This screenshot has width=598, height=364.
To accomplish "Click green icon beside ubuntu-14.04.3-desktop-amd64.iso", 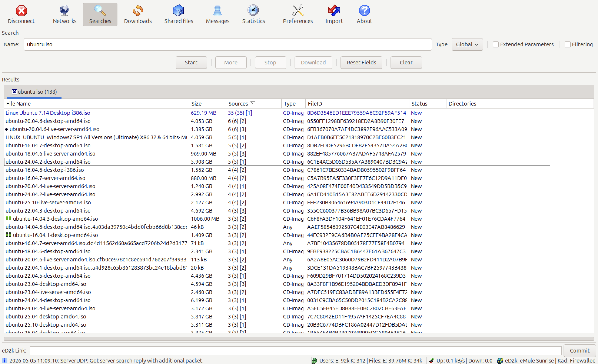I will tap(9, 218).
